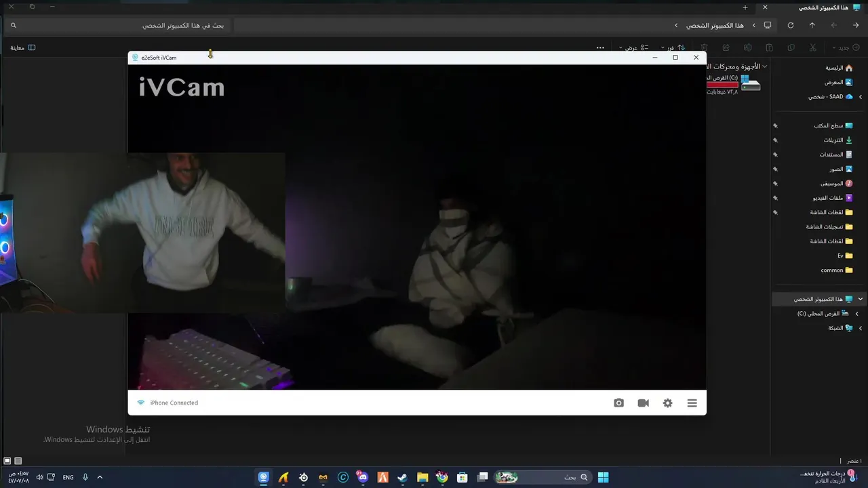The height and width of the screenshot is (488, 868).
Task: Open 'سطح المكتب' Desktop quick access folder
Action: (x=833, y=125)
